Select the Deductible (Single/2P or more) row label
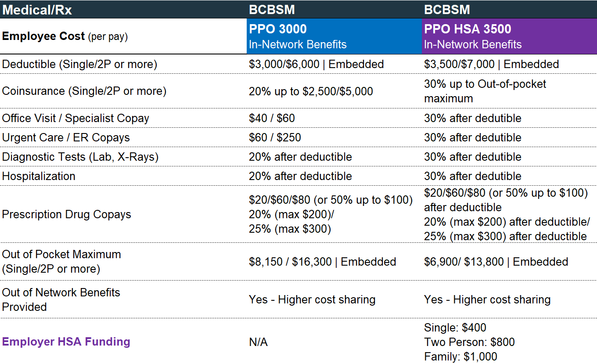Viewport: 597px width, 364px height. click(79, 64)
